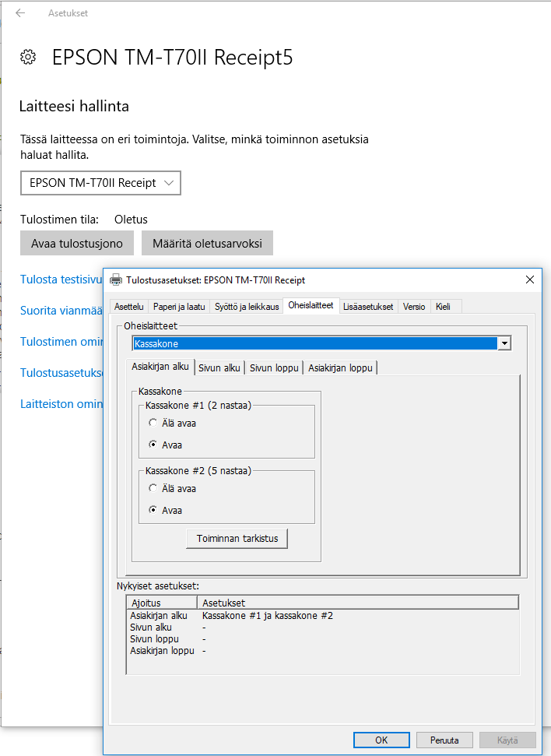Switch to the Versio tab
Screen dimensions: 551x756
click(414, 307)
